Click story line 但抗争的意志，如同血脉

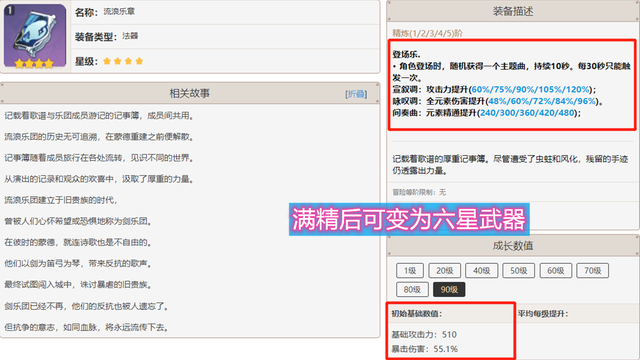tap(87, 327)
